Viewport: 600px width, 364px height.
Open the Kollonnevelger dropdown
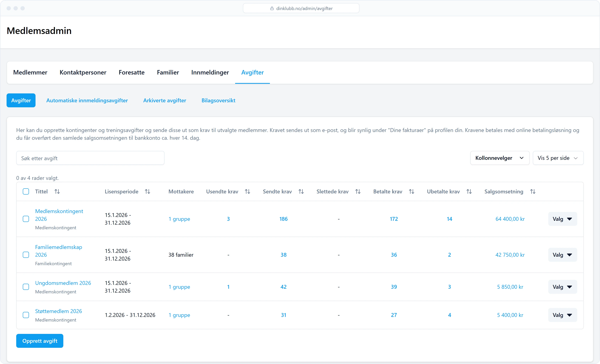(x=500, y=158)
